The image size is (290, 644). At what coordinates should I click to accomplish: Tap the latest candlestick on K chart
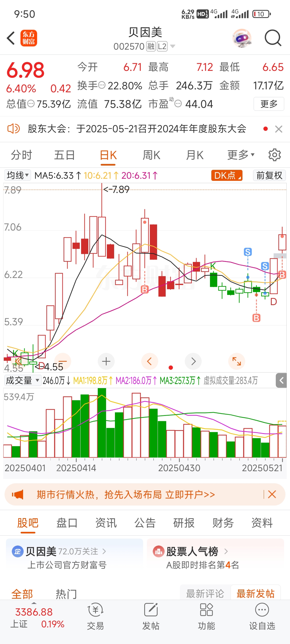(x=282, y=242)
